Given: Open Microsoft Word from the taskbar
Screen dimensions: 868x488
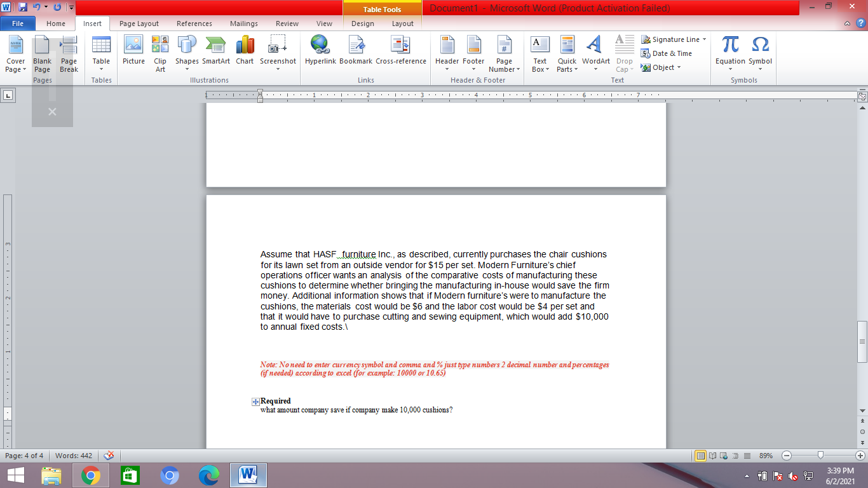Looking at the screenshot, I should click(x=248, y=475).
